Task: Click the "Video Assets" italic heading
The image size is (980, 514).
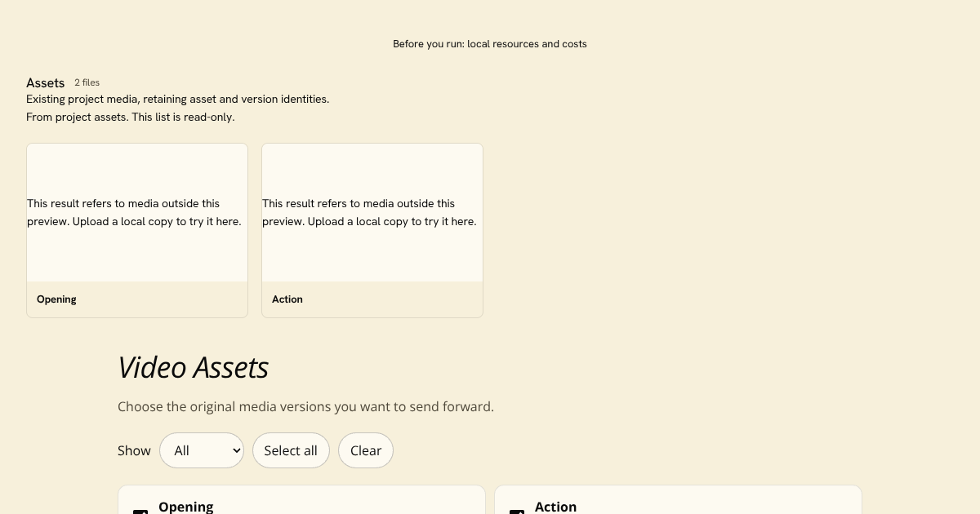Action: click(x=193, y=368)
